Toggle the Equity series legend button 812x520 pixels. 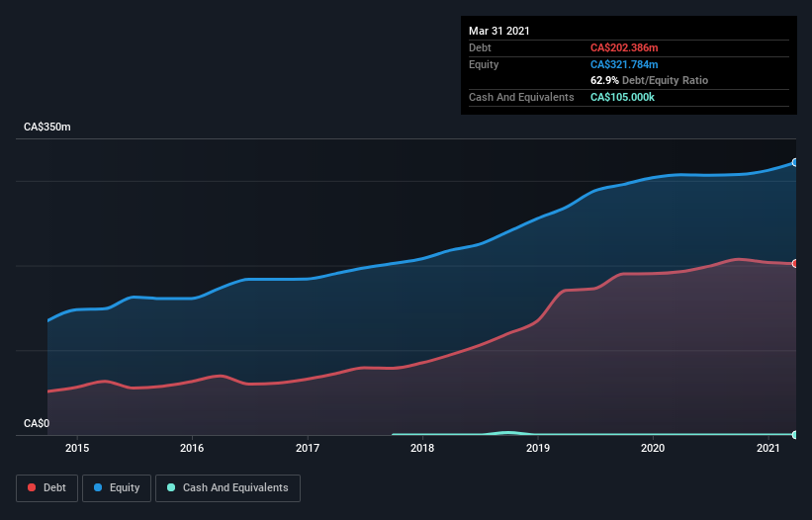click(x=117, y=488)
